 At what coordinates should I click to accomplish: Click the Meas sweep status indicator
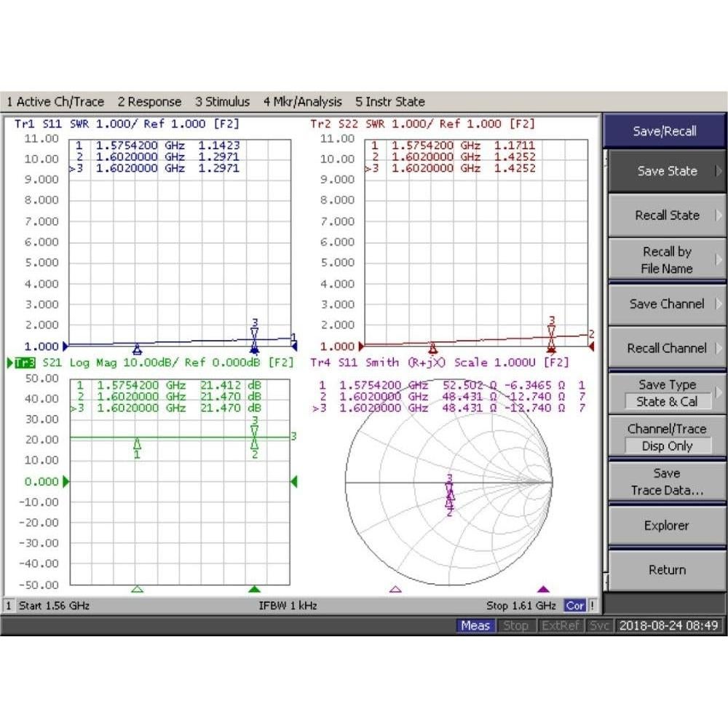pos(475,625)
